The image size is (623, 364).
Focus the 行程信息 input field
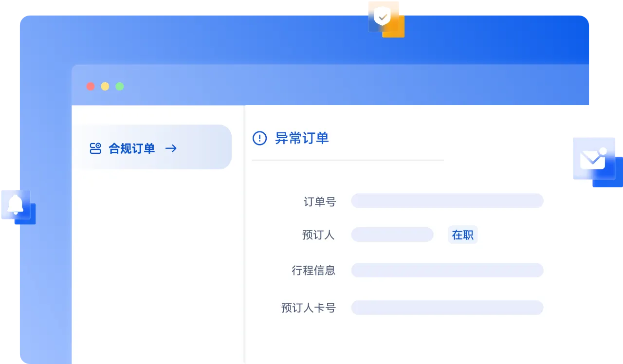point(447,270)
